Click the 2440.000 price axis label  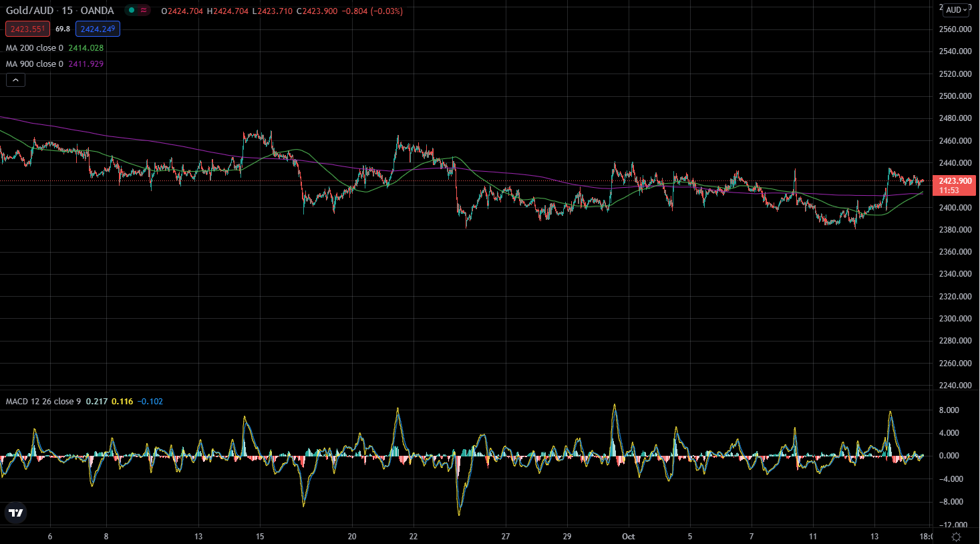[955, 163]
